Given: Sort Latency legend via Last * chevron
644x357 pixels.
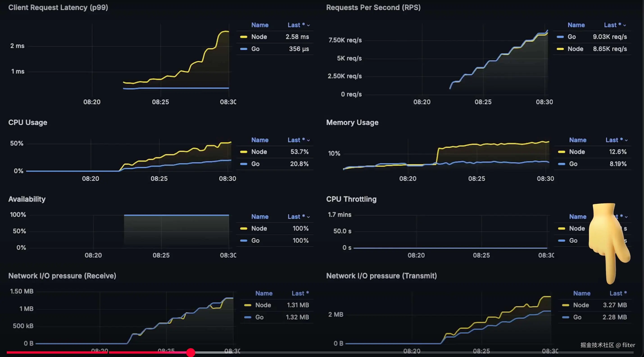Looking at the screenshot, I should pyautogui.click(x=308, y=25).
